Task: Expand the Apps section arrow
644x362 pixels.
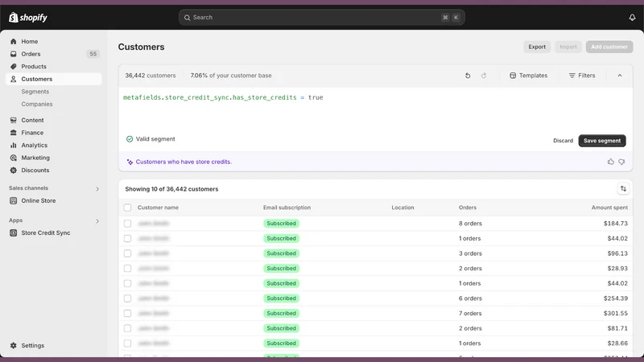Action: pyautogui.click(x=97, y=221)
